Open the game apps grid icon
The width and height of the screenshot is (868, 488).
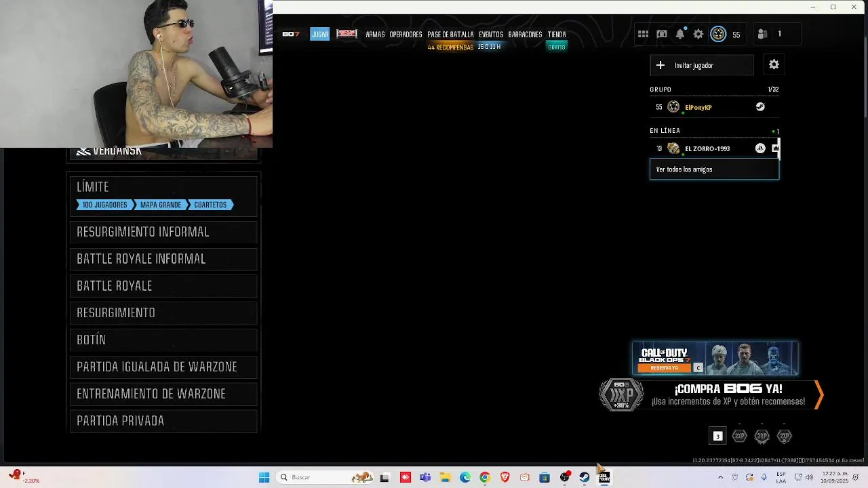click(643, 34)
